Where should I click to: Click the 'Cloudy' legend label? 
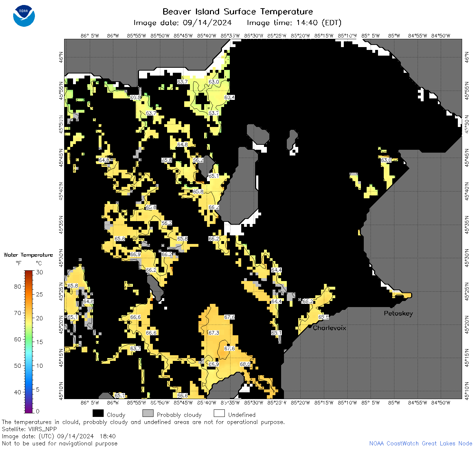pyautogui.click(x=116, y=415)
